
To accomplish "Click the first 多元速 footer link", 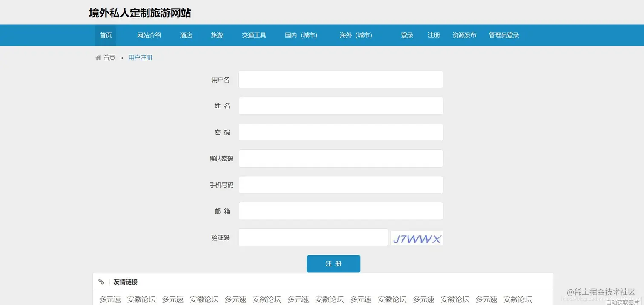I will tap(109, 299).
